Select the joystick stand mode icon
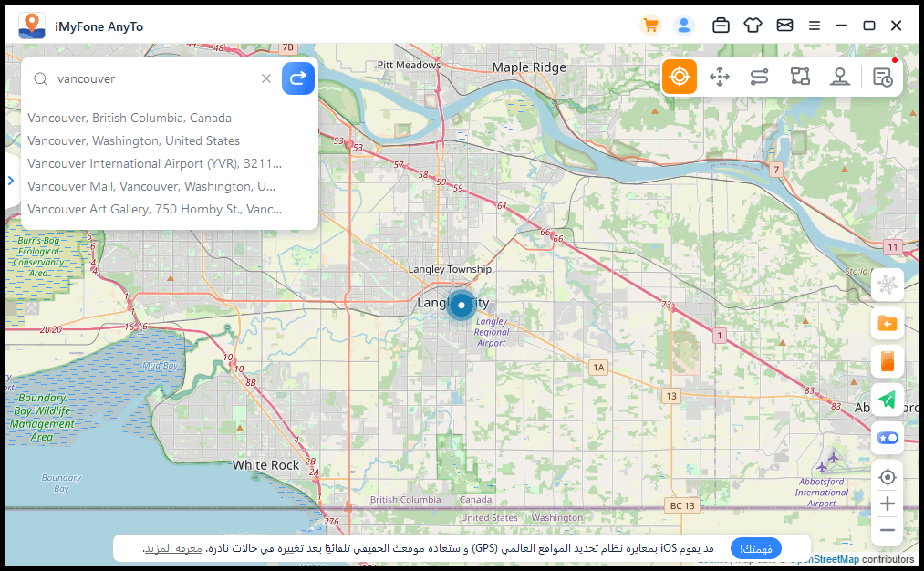The image size is (924, 571). 840,77
